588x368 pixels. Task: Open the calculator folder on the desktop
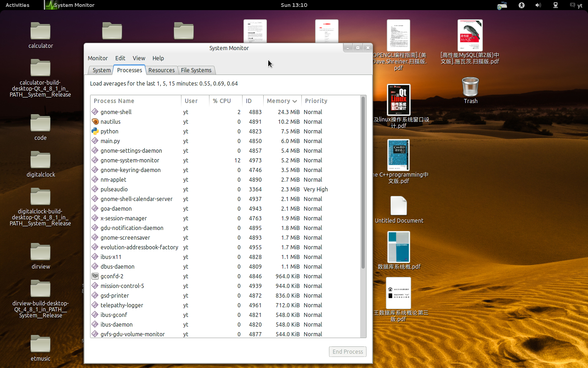click(x=40, y=31)
